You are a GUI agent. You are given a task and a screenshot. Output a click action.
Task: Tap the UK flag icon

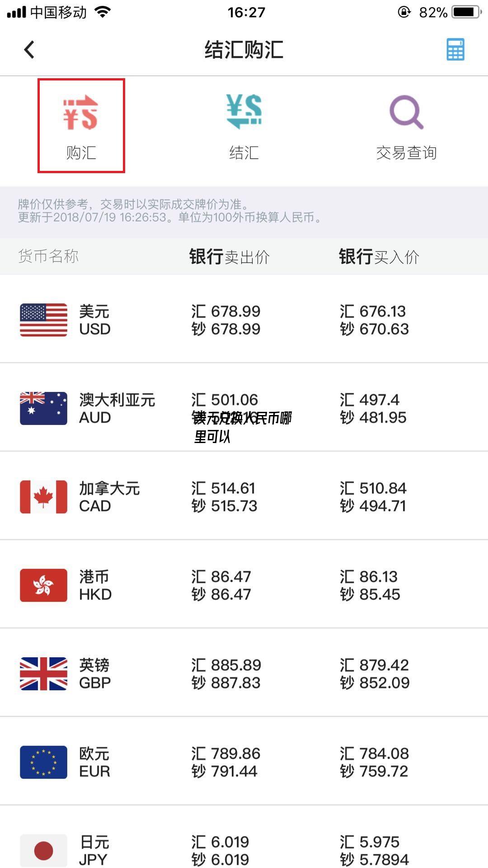43,674
